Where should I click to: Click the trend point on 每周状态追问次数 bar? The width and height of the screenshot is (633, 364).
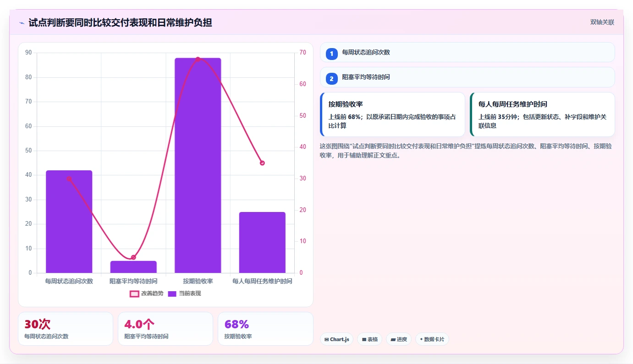pos(69,179)
